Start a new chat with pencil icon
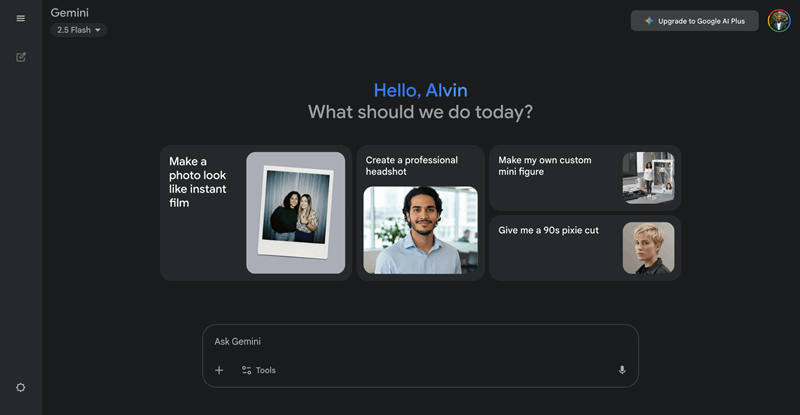The image size is (800, 415). 20,57
